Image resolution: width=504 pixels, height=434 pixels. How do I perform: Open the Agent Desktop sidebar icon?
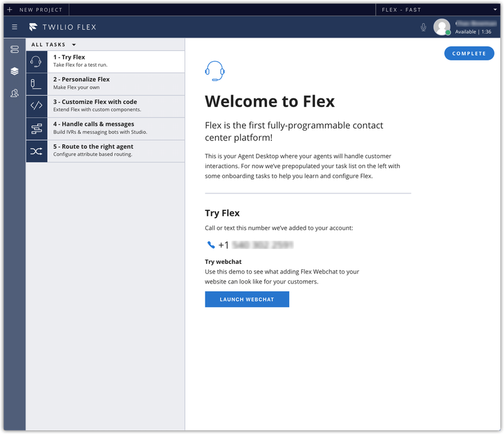click(14, 49)
